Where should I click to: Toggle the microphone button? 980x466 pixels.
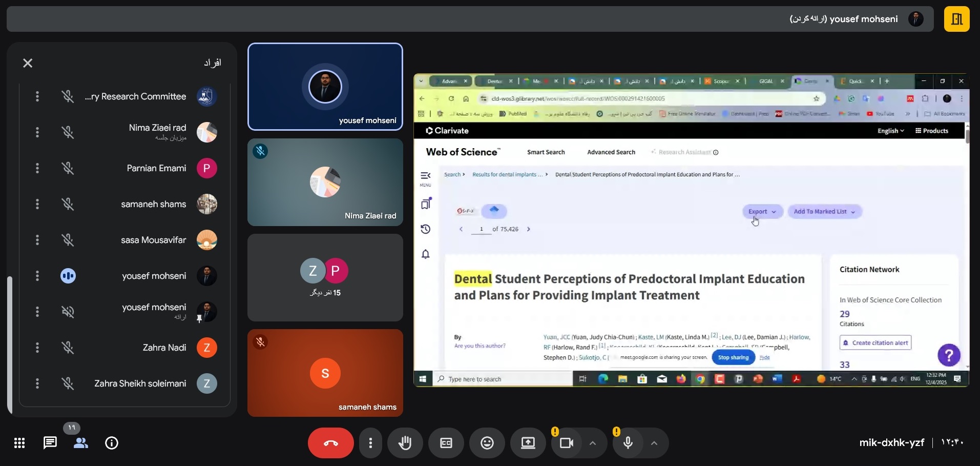(x=628, y=443)
